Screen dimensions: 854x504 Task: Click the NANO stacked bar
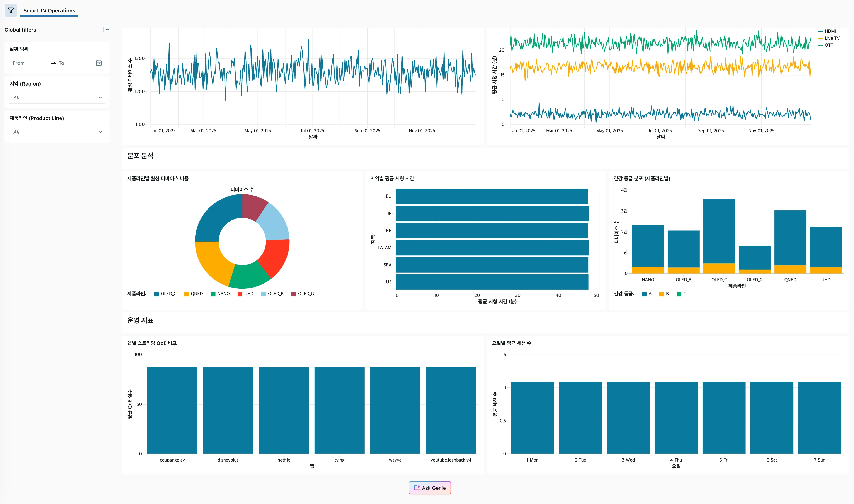click(648, 249)
